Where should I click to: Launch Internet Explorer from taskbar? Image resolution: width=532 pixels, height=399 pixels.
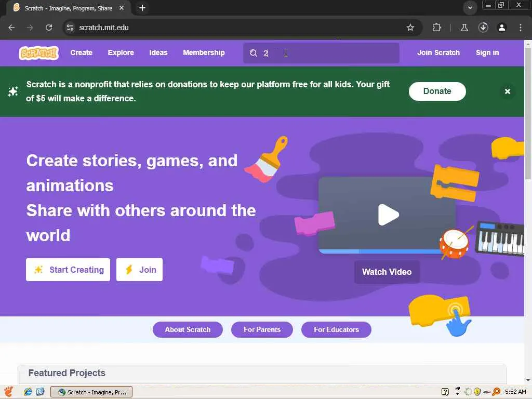28,392
